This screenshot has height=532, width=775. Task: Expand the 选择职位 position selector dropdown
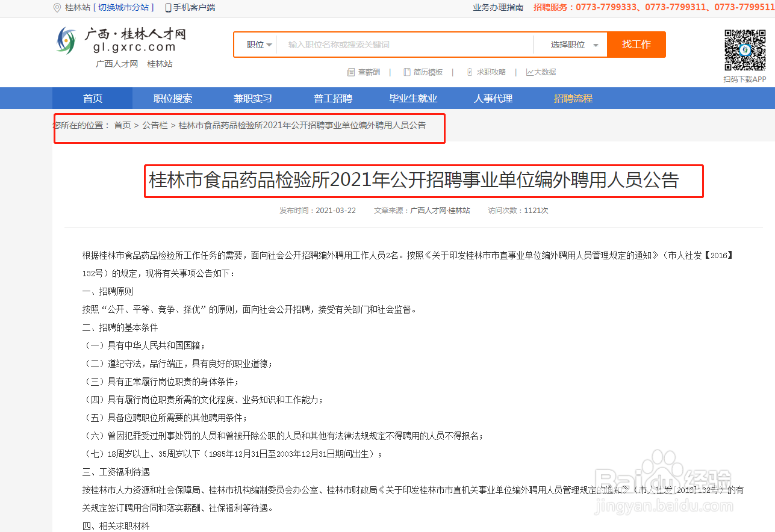pos(570,44)
